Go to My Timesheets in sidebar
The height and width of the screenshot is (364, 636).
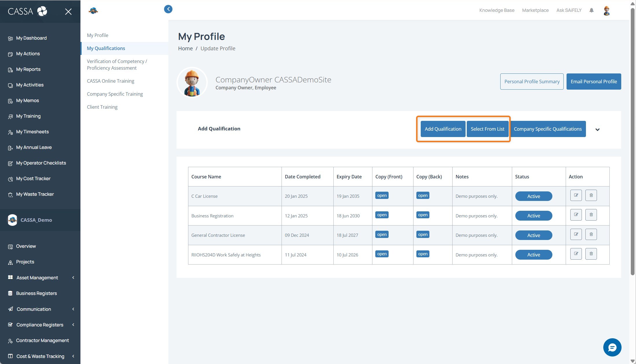(32, 132)
